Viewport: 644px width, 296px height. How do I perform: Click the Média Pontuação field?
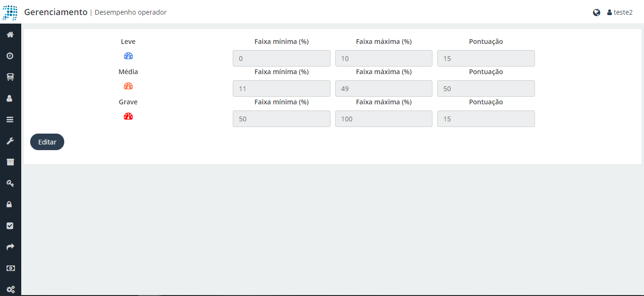tap(485, 89)
